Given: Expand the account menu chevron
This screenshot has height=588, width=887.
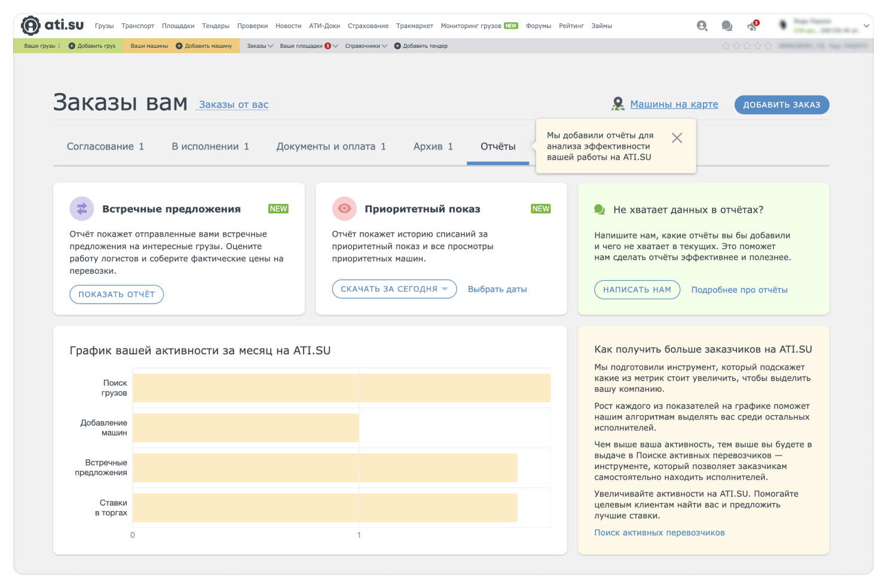Looking at the screenshot, I should tap(866, 26).
